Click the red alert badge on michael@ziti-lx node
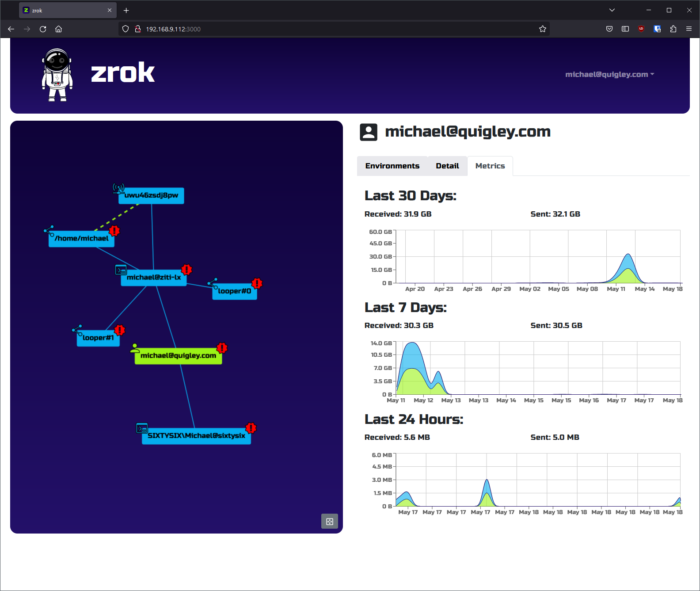This screenshot has width=700, height=591. pos(186,270)
